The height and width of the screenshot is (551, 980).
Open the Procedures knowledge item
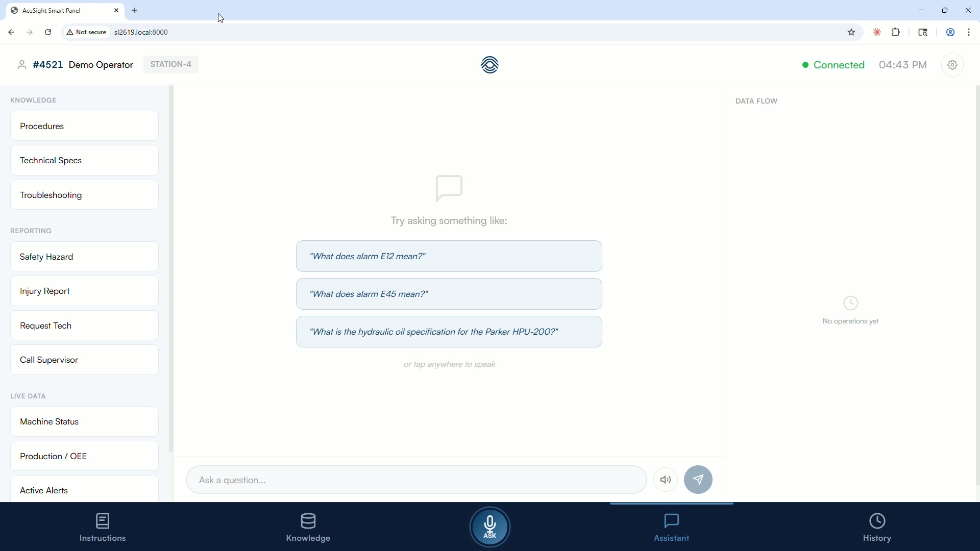point(84,126)
